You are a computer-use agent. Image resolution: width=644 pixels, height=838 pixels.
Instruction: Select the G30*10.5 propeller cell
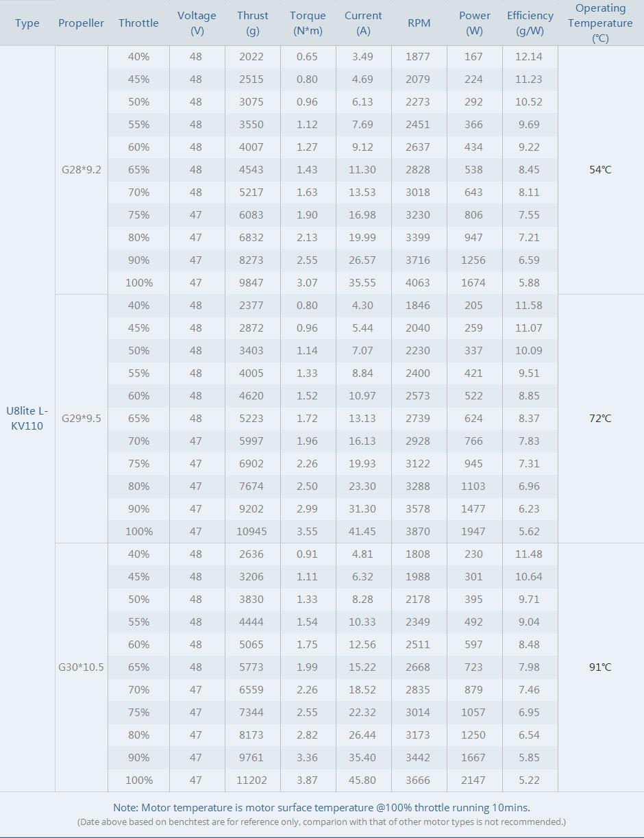point(82,667)
